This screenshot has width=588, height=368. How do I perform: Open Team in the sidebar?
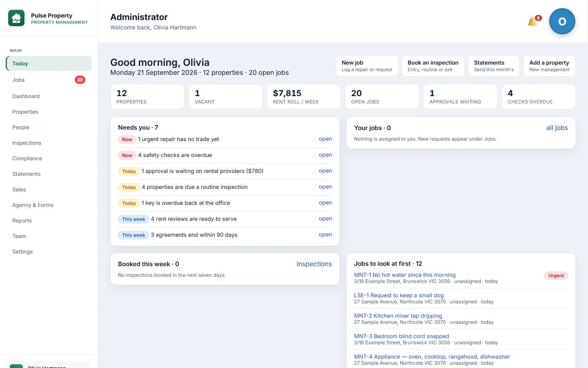49,236
